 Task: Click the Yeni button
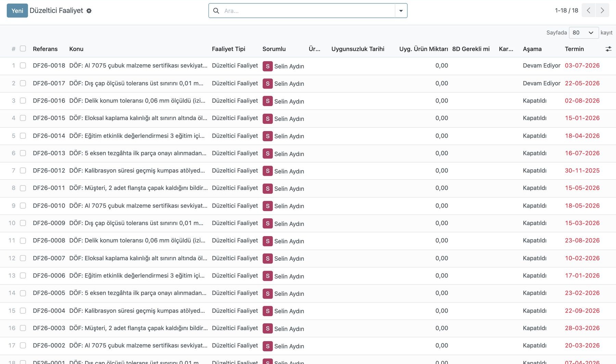point(17,11)
